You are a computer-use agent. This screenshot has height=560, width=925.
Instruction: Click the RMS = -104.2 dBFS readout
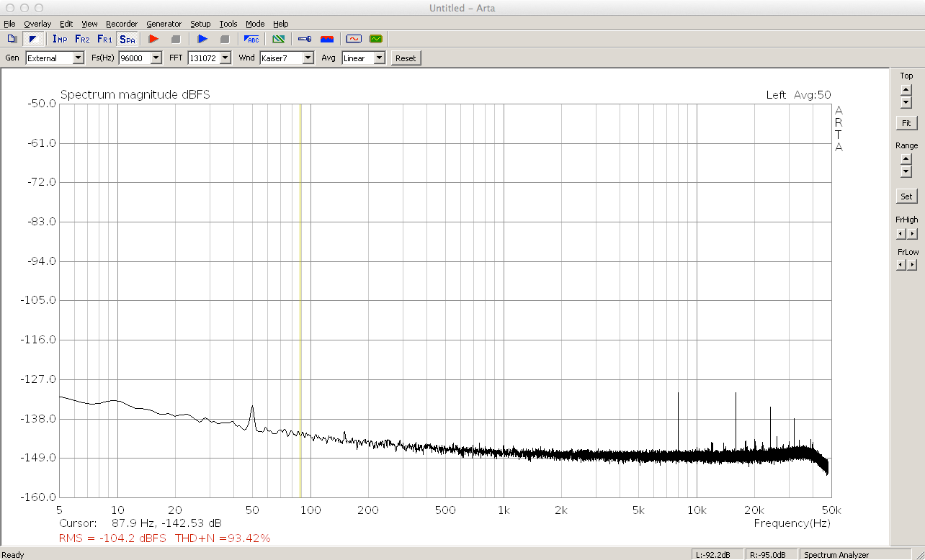pos(112,538)
